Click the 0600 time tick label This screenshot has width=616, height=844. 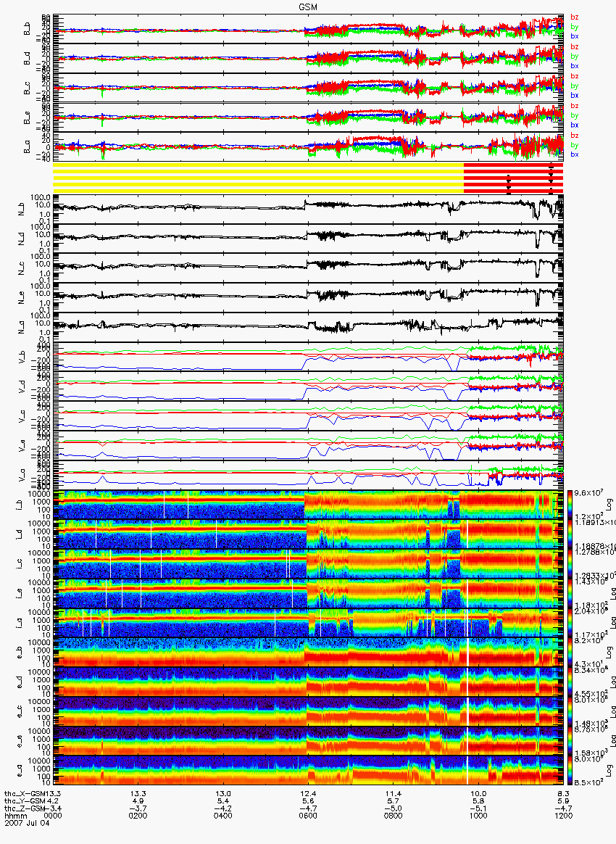pos(308,816)
